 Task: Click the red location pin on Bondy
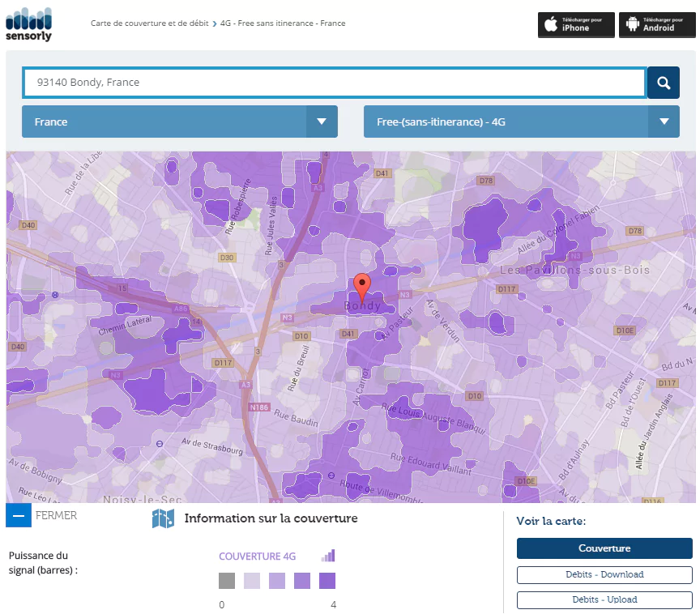point(363,286)
